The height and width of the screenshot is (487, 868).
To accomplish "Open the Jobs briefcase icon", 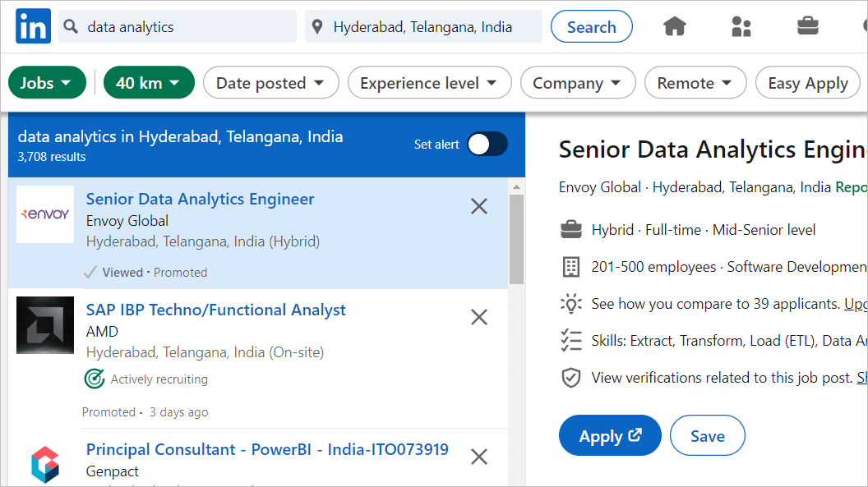I will coord(808,25).
